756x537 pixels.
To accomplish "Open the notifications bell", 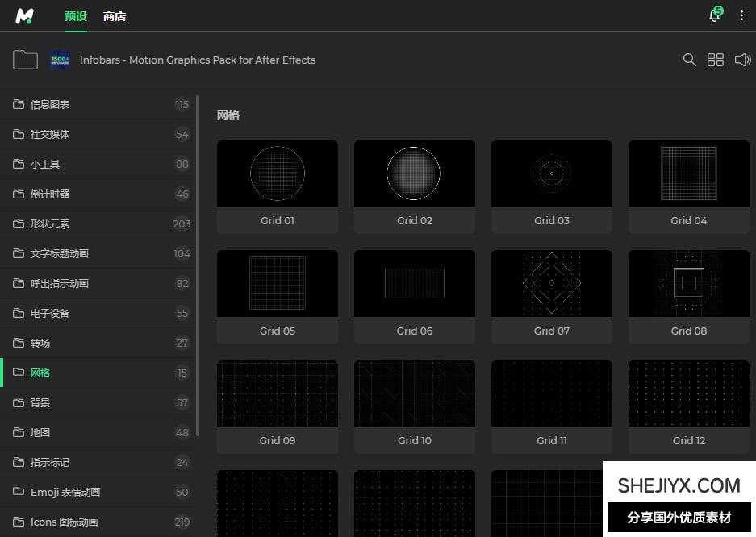I will click(x=714, y=15).
